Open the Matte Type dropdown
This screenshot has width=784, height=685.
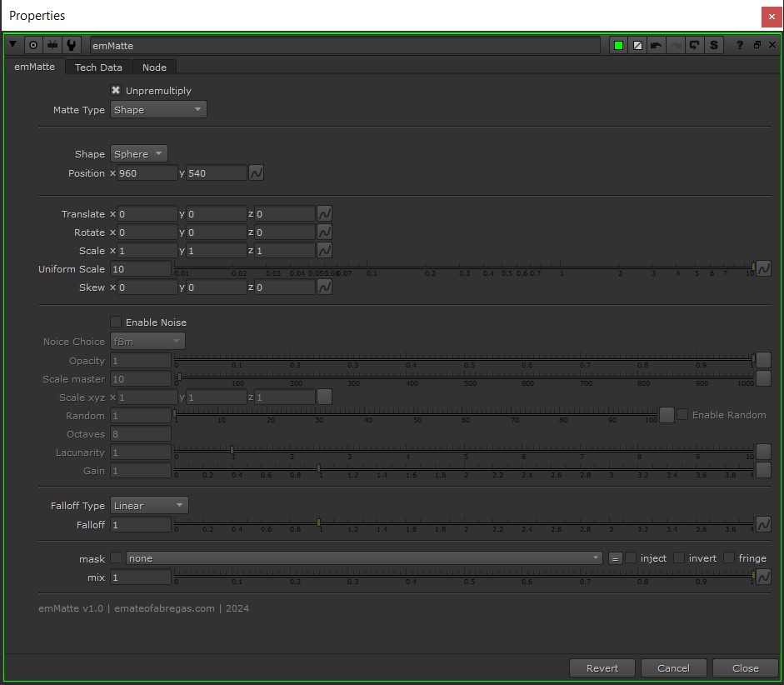[158, 109]
